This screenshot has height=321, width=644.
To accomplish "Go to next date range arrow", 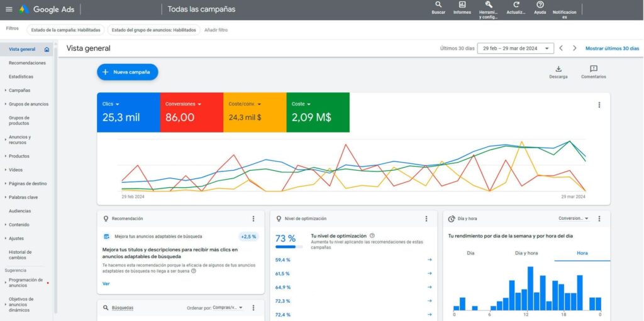I will [574, 48].
